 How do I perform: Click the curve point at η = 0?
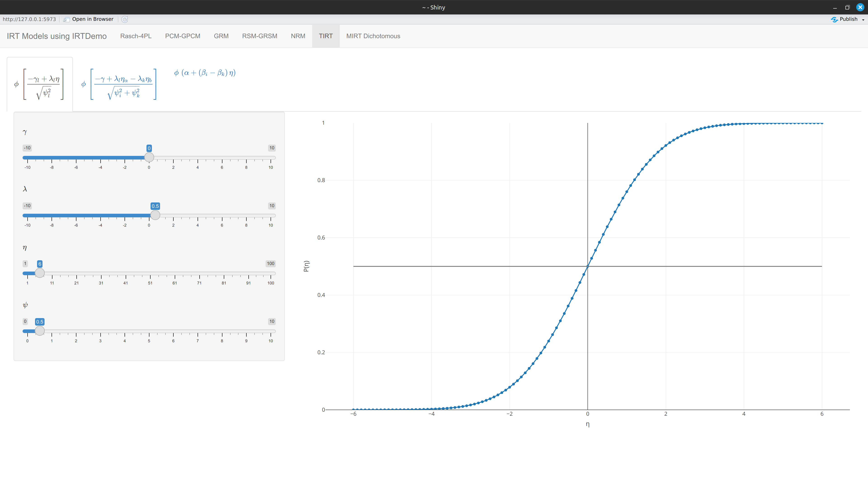click(588, 266)
